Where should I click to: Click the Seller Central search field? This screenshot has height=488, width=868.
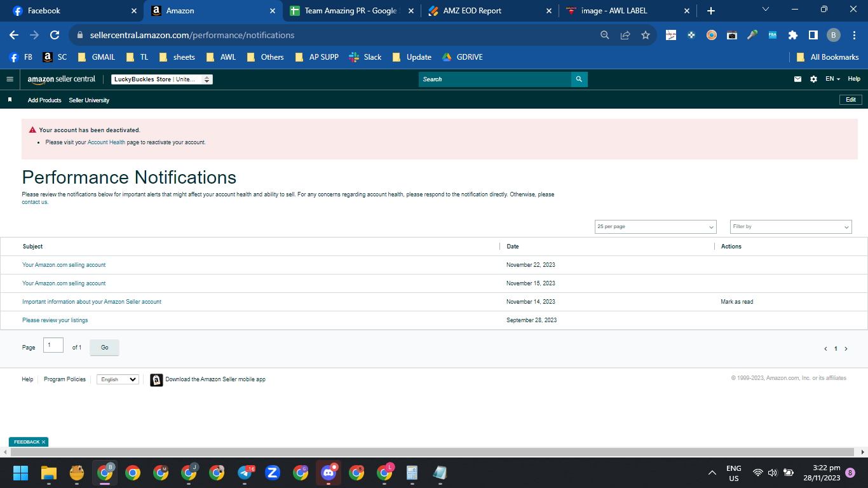(495, 79)
